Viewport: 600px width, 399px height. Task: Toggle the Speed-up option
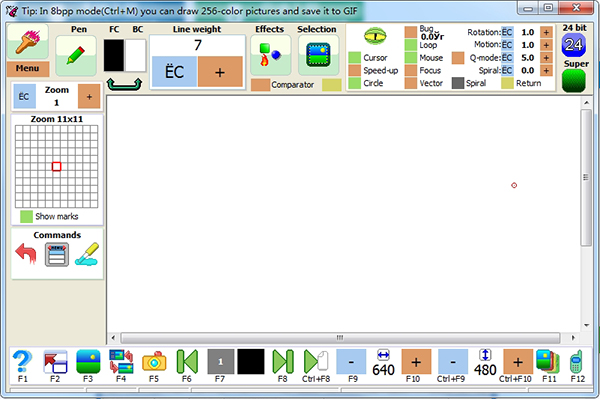coord(354,70)
